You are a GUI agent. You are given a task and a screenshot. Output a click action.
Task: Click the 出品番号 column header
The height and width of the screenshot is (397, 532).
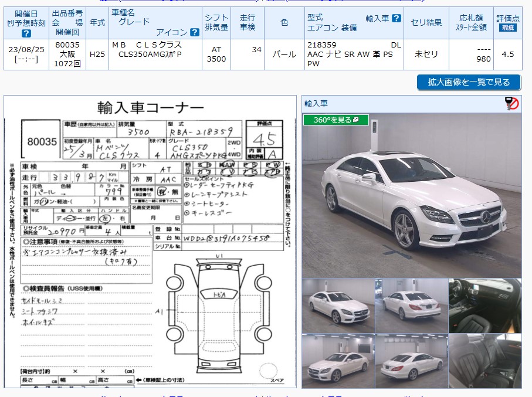pos(67,23)
